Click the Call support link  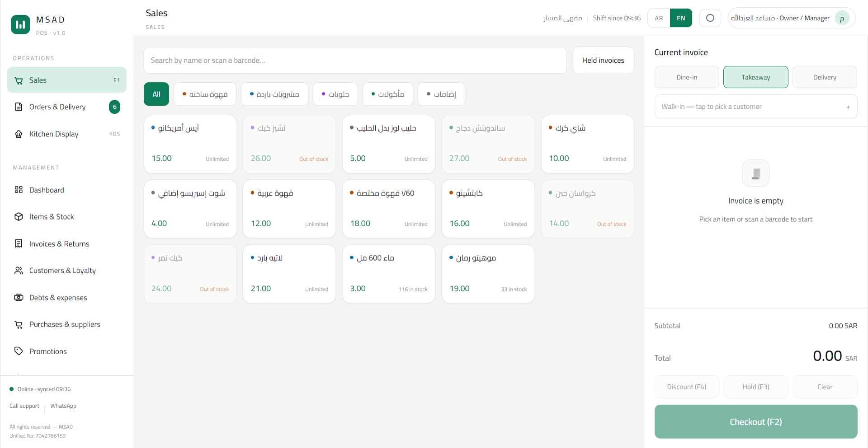click(x=24, y=406)
